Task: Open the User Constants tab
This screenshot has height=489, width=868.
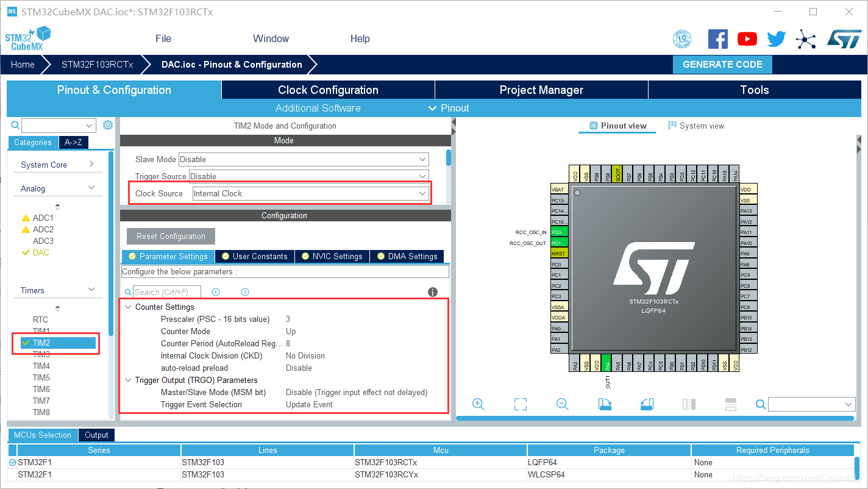Action: click(255, 256)
